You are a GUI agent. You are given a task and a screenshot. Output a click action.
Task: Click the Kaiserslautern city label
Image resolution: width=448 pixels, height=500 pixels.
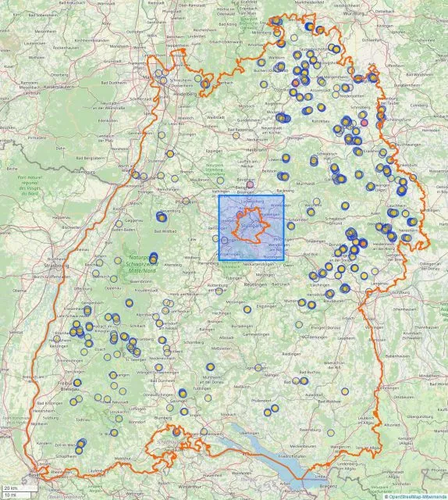[59, 87]
